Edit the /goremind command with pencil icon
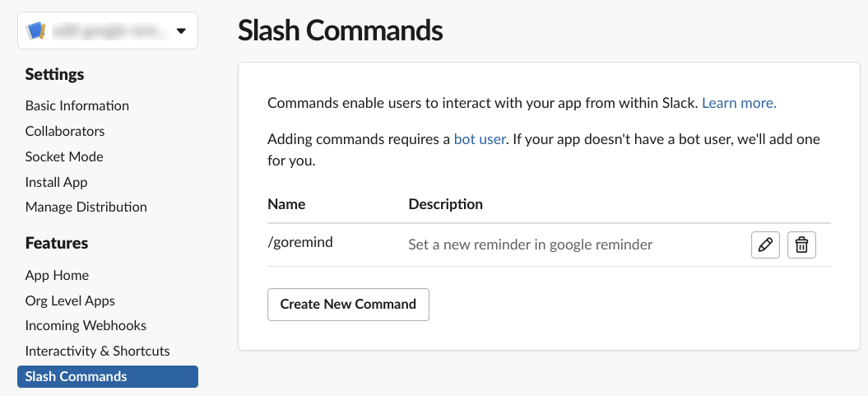The image size is (868, 396). click(765, 245)
